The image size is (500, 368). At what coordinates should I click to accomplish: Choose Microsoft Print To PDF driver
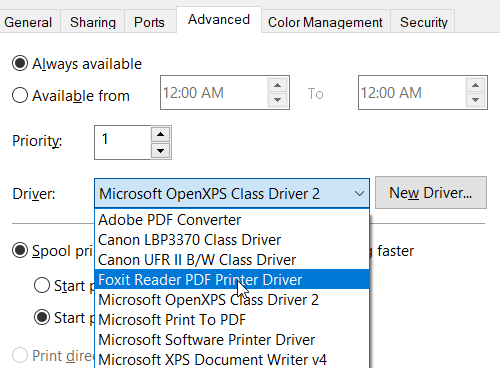tap(232, 319)
